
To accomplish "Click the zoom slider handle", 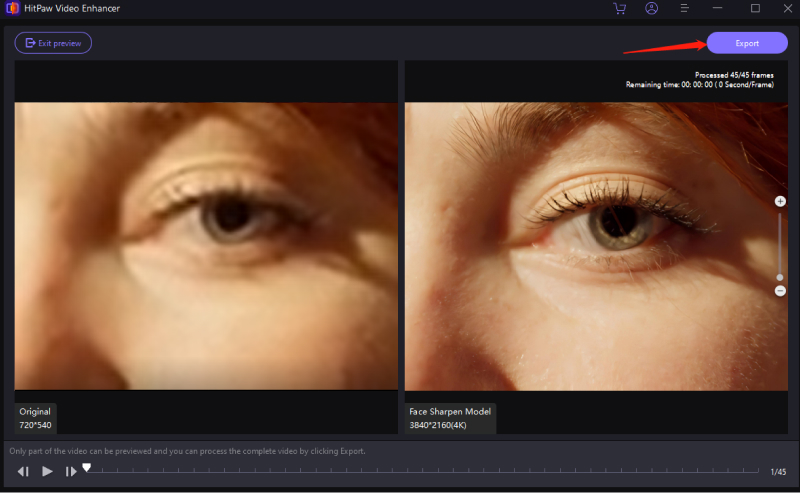I will click(780, 277).
